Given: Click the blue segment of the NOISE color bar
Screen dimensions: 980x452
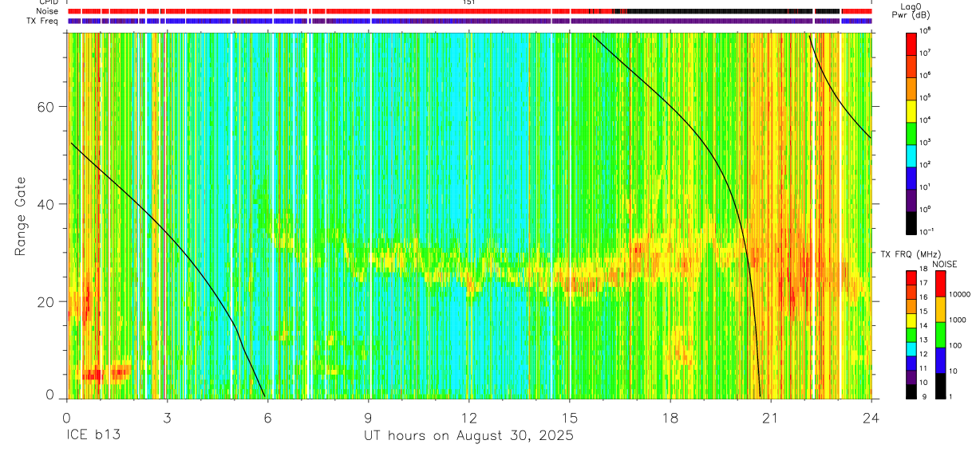Looking at the screenshot, I should (x=942, y=360).
